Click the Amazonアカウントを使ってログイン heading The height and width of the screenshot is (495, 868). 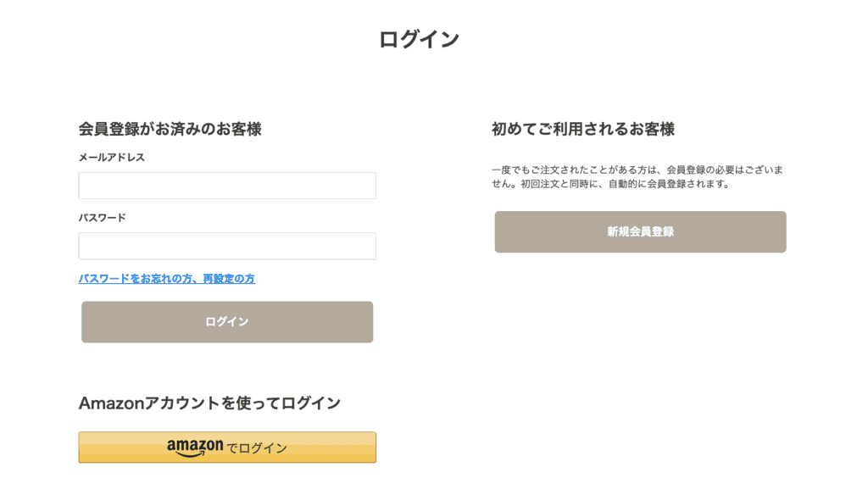click(209, 403)
